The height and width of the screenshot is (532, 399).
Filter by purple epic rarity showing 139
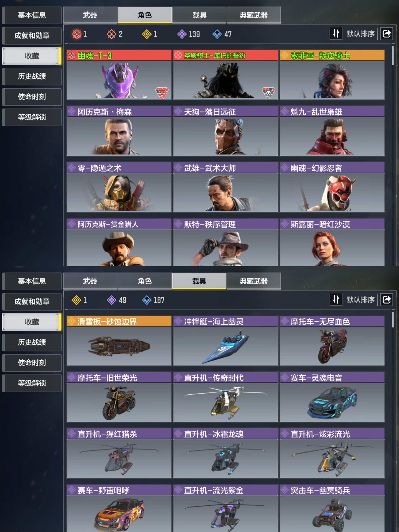click(182, 34)
